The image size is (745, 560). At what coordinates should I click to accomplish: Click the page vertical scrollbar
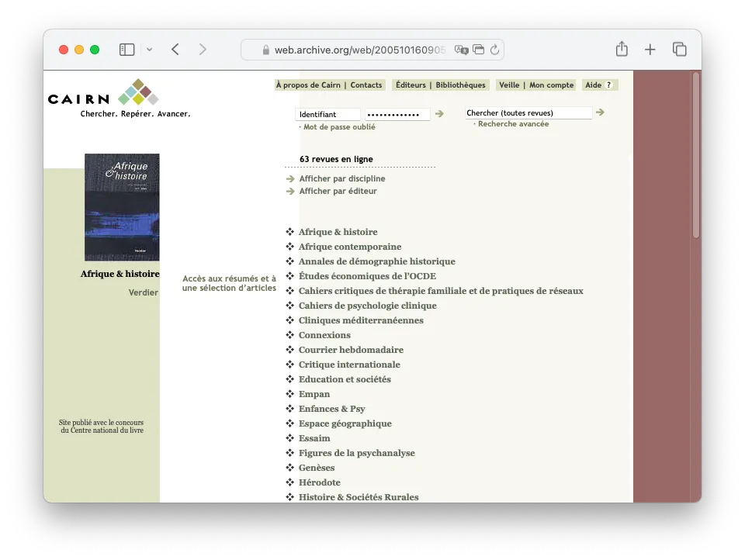pyautogui.click(x=696, y=155)
